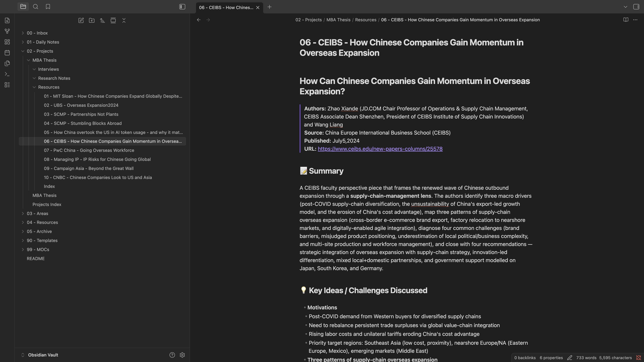Create a new note icon
The image size is (644, 362).
[x=81, y=20]
